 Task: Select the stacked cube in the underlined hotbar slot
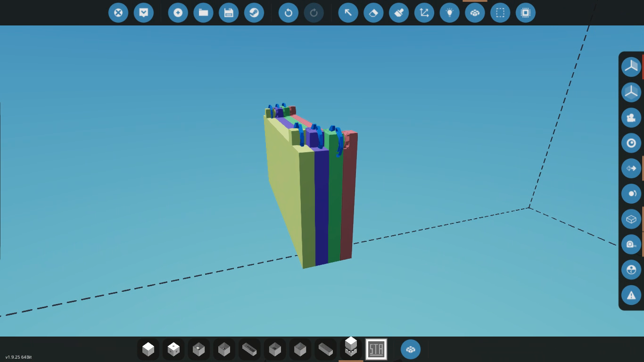(351, 348)
